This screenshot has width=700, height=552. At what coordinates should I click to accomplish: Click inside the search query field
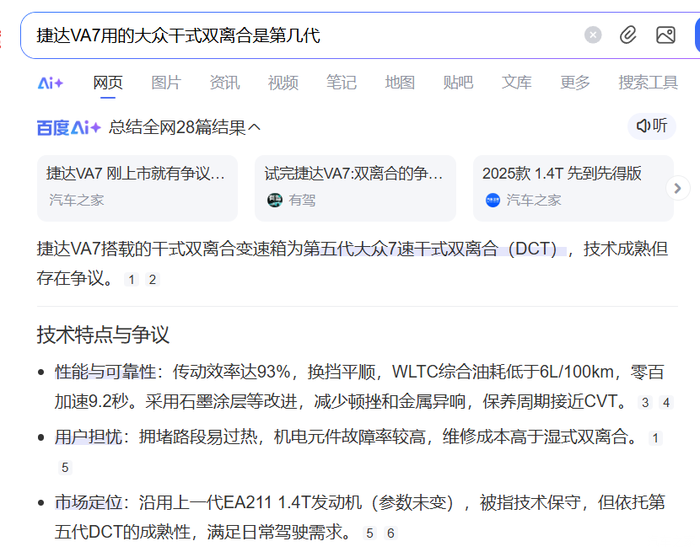300,35
